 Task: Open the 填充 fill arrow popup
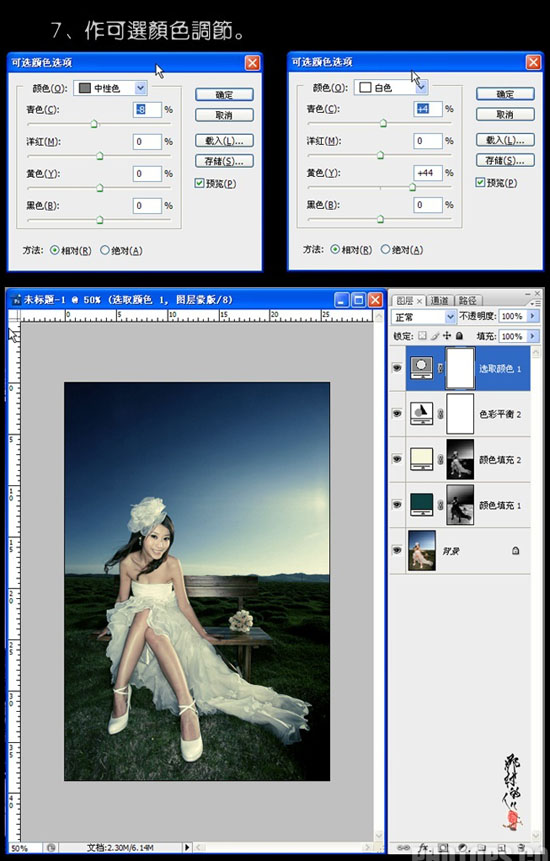point(532,336)
